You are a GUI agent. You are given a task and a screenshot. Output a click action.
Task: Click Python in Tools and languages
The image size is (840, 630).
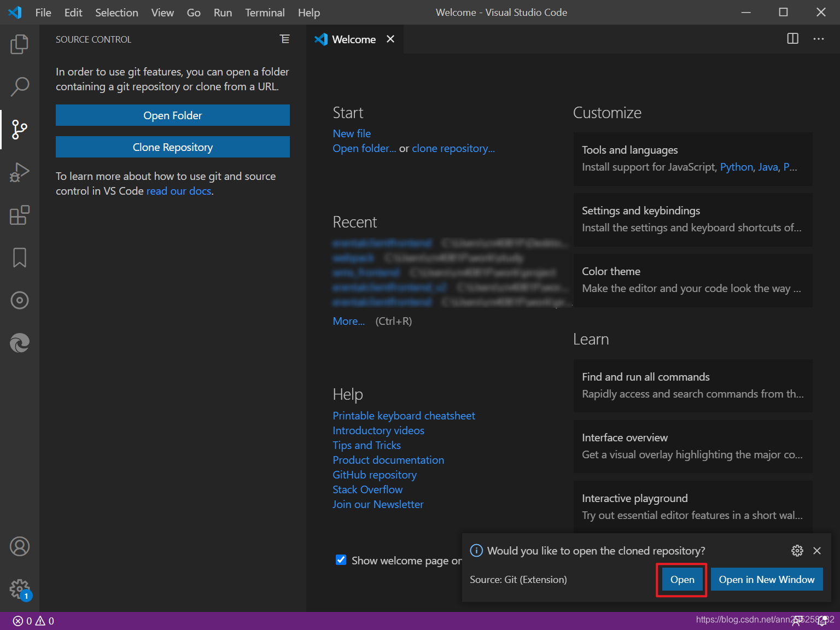click(737, 167)
